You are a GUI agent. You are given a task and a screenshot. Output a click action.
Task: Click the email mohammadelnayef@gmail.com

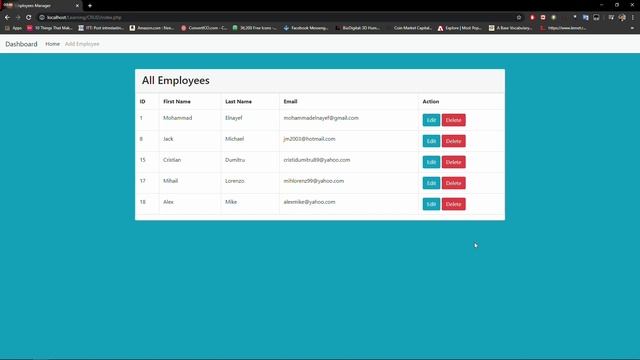tap(321, 118)
